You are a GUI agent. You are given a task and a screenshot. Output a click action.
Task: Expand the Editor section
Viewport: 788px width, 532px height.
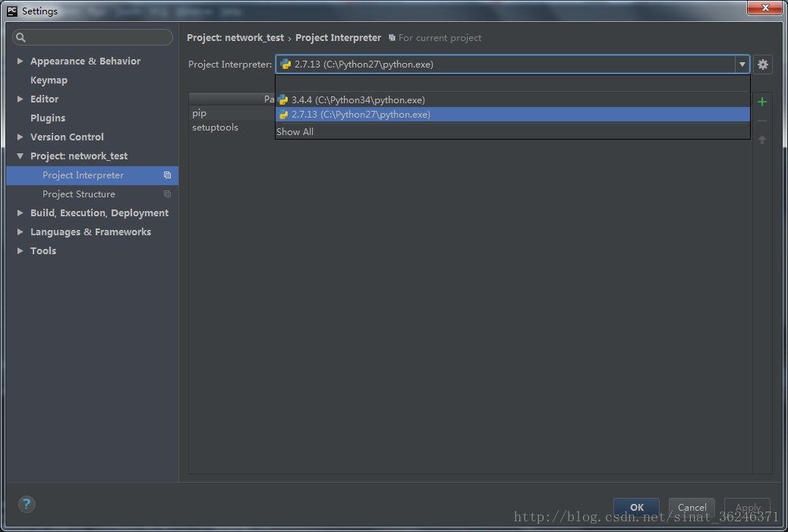click(20, 99)
